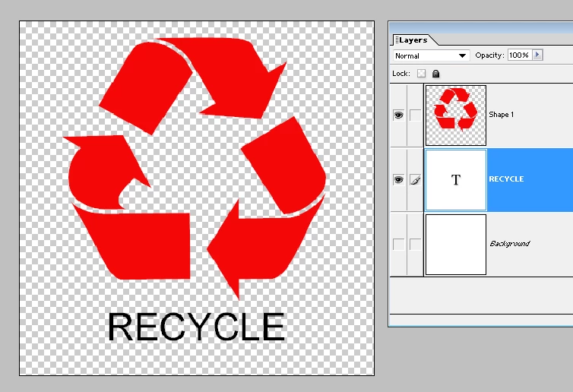Click the Background layer white thumbnail

456,245
